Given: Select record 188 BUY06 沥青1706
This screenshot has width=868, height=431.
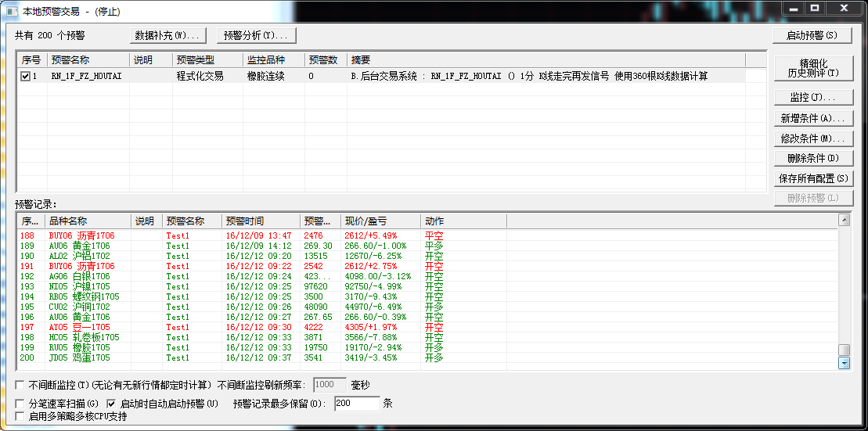Looking at the screenshot, I should [427, 235].
